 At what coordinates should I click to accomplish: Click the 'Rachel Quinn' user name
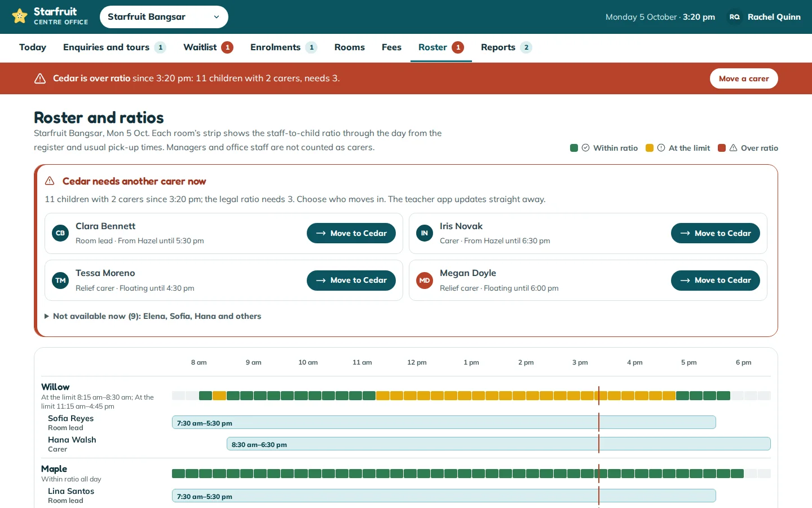point(774,17)
